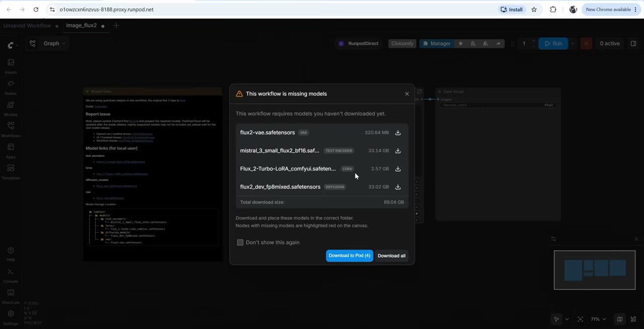Fit view to selected nodes icon
Viewport: 644px width, 329px height.
click(x=580, y=319)
